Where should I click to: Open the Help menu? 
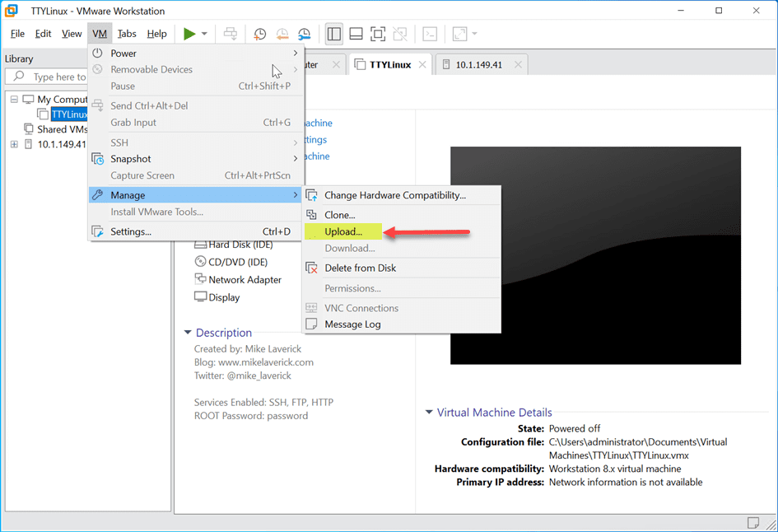point(156,34)
